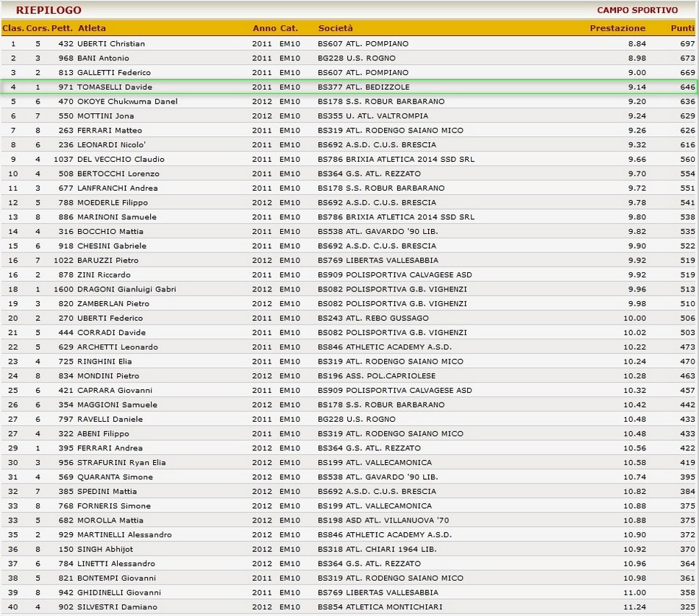The height and width of the screenshot is (616, 699).
Task: Select athlete MOROLLA Mattia
Action: coord(110,520)
